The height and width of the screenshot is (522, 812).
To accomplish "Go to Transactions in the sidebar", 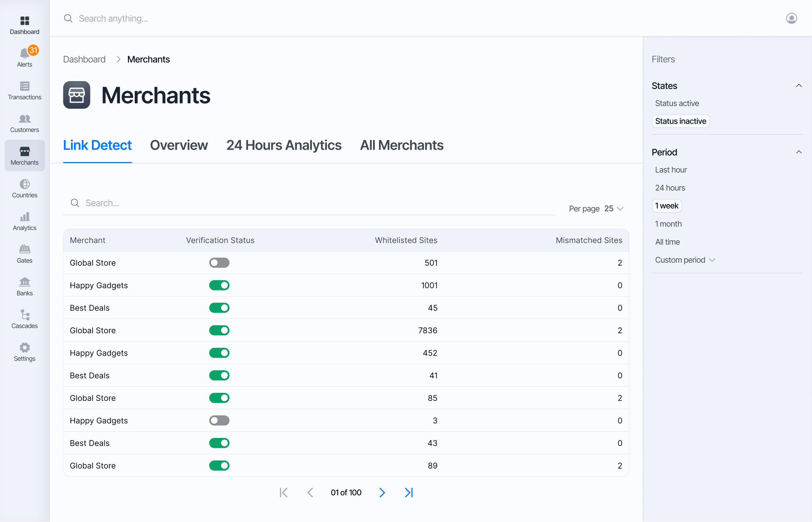I will click(x=25, y=90).
